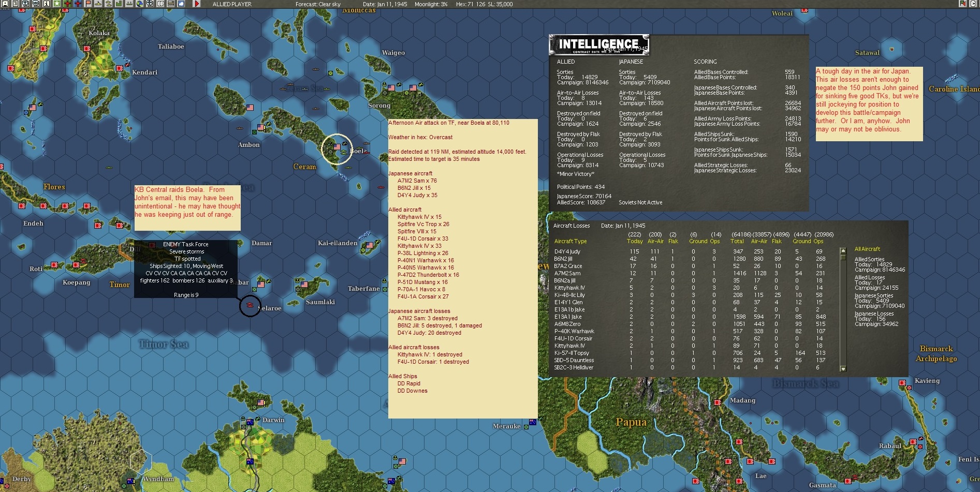Click the INTELLIGENCE panel title banner
The width and height of the screenshot is (980, 492).
pos(599,44)
